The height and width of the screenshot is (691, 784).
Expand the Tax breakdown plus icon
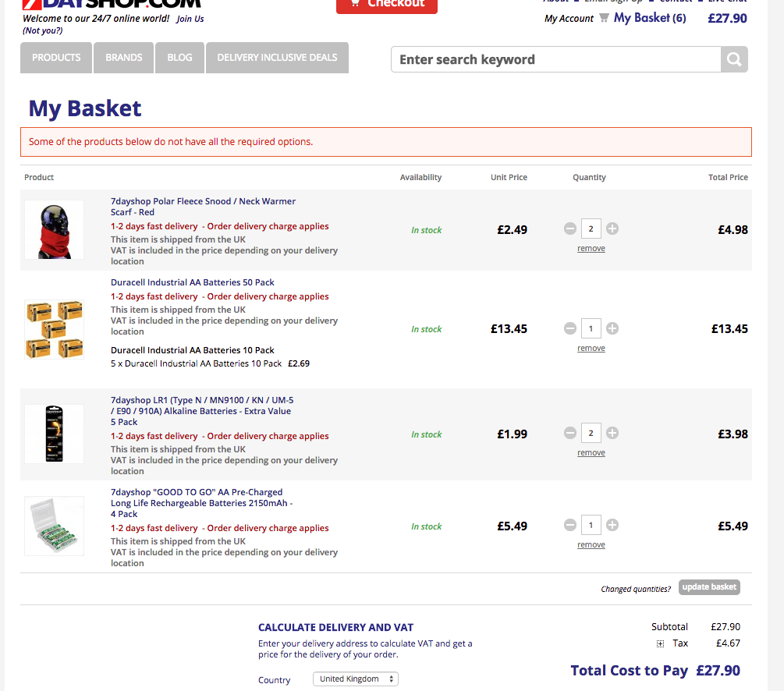pos(660,644)
